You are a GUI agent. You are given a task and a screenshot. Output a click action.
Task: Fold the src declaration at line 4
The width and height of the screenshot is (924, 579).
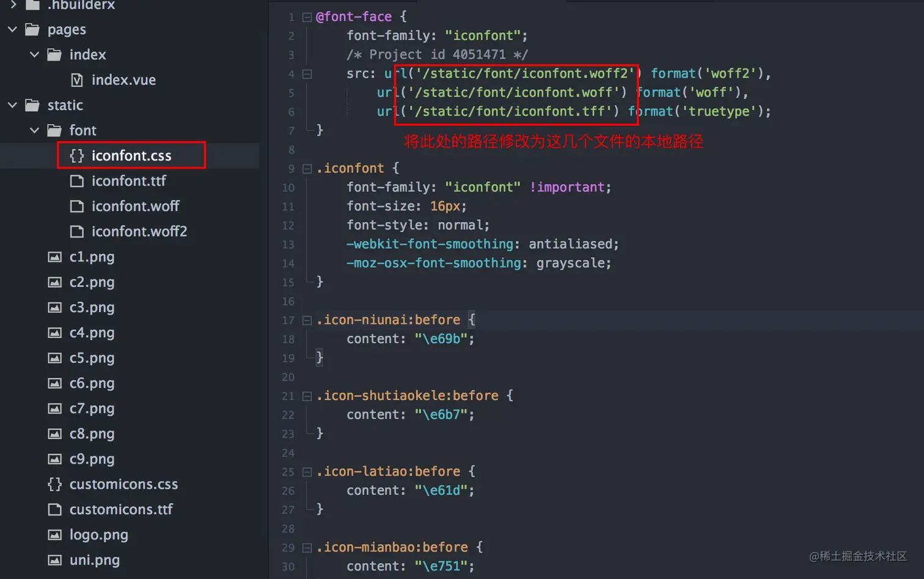307,74
